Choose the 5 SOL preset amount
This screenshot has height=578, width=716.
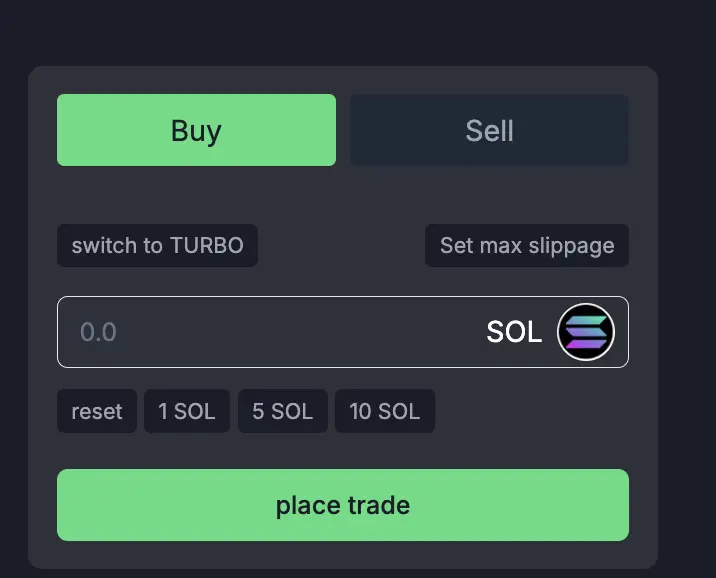tap(283, 411)
